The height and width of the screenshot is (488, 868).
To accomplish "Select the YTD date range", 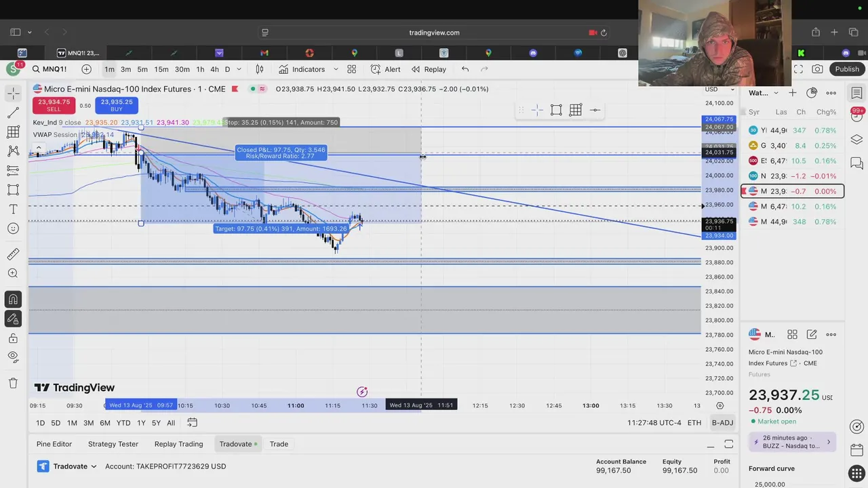I will pyautogui.click(x=123, y=423).
